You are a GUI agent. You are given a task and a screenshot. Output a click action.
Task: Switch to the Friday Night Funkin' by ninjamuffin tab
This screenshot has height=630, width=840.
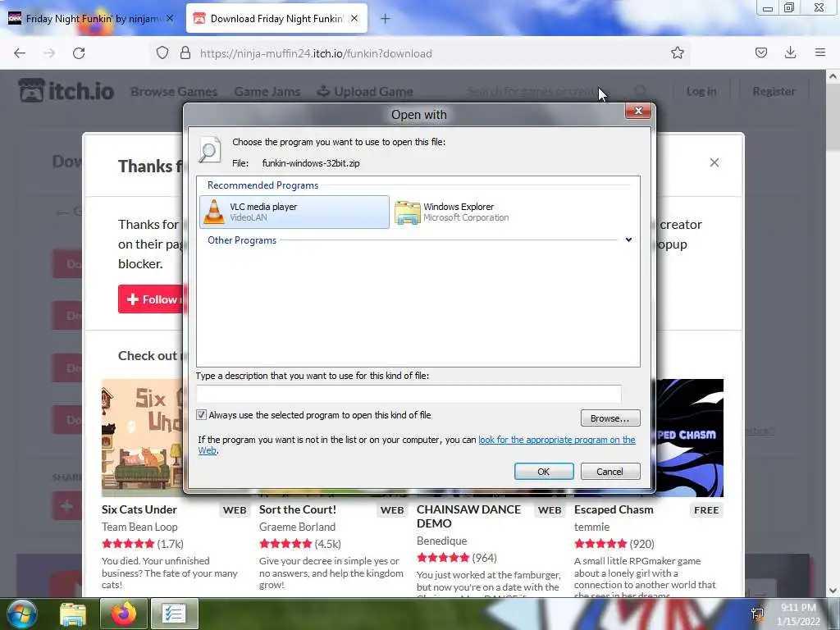(92, 19)
